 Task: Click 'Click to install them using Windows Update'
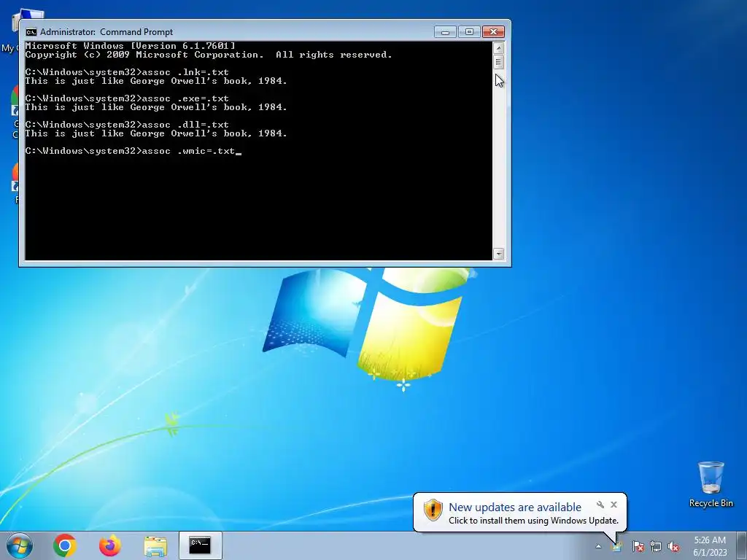click(533, 521)
